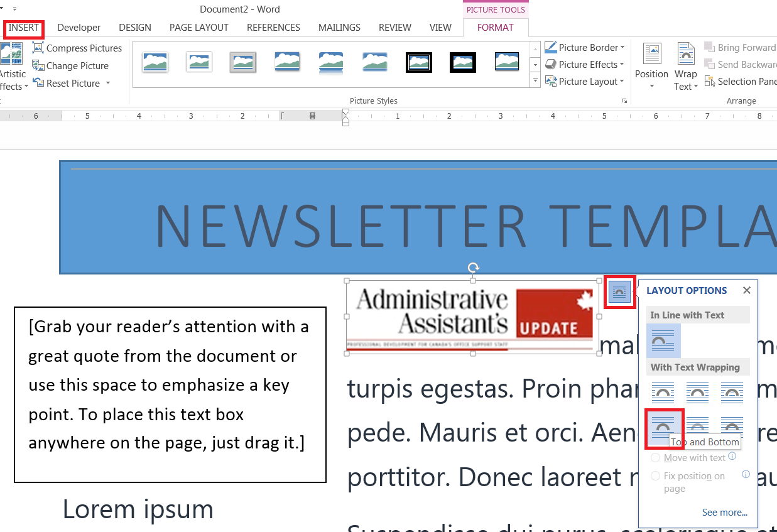Select the Administrative Assistant's Update picture
Viewport: 777px width, 532px height.
(x=472, y=317)
